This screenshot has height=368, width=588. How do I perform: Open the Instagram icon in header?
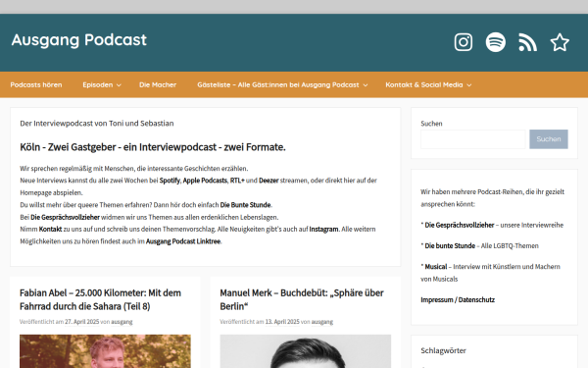tap(464, 42)
